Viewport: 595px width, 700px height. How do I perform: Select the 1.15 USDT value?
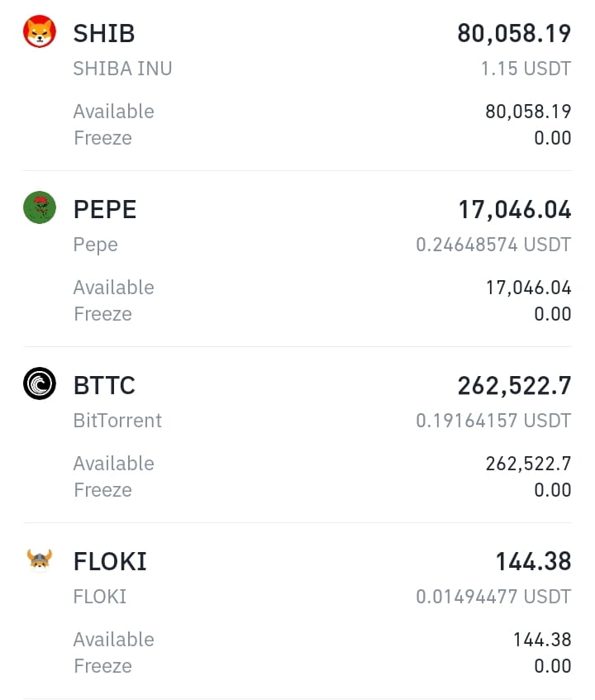click(x=526, y=69)
